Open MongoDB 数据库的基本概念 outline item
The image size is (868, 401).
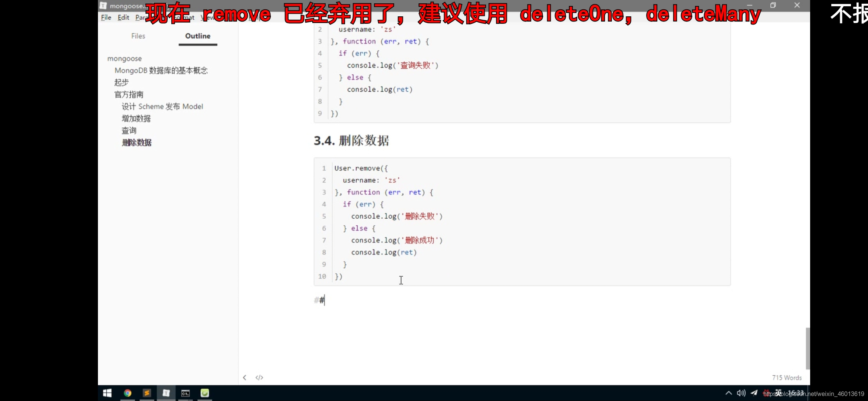[161, 71]
